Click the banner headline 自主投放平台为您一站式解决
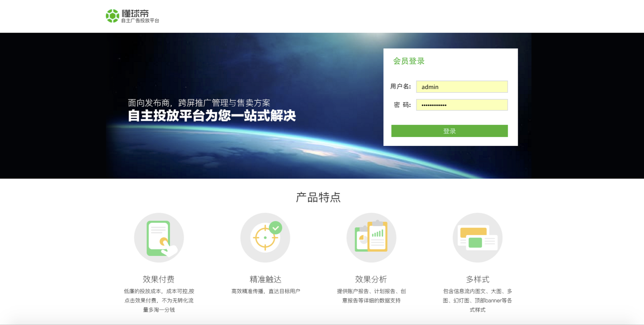The width and height of the screenshot is (644, 325). pos(212,116)
